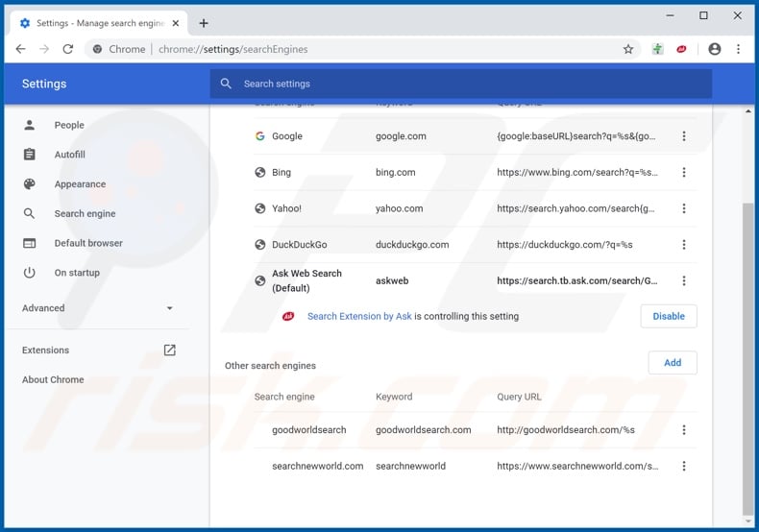Open more actions for Google search engine
The height and width of the screenshot is (532, 759).
(683, 136)
